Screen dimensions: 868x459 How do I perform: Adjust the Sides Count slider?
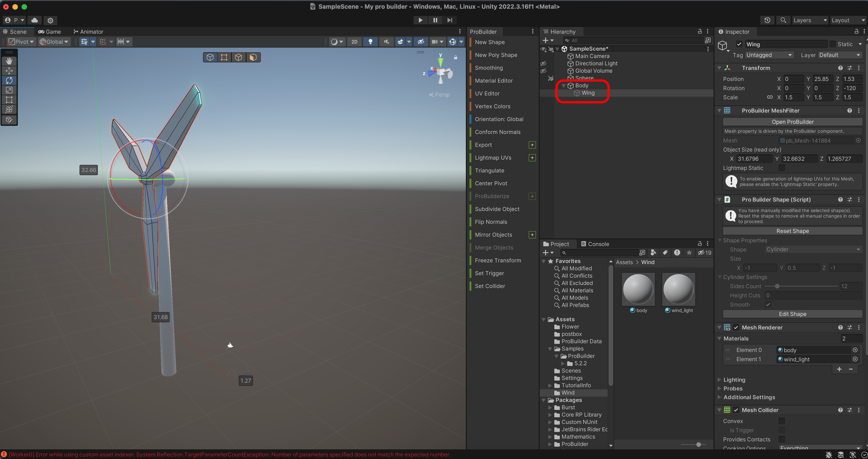point(777,286)
